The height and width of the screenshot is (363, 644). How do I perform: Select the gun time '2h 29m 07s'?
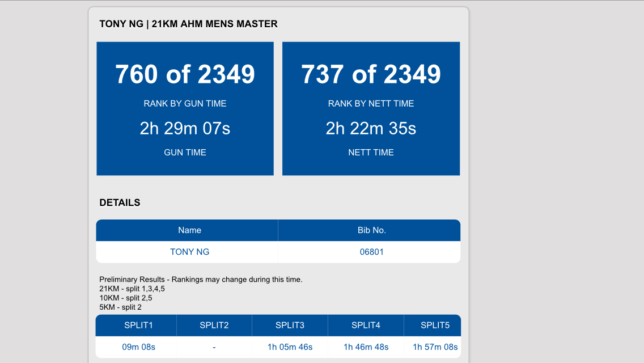pos(185,128)
